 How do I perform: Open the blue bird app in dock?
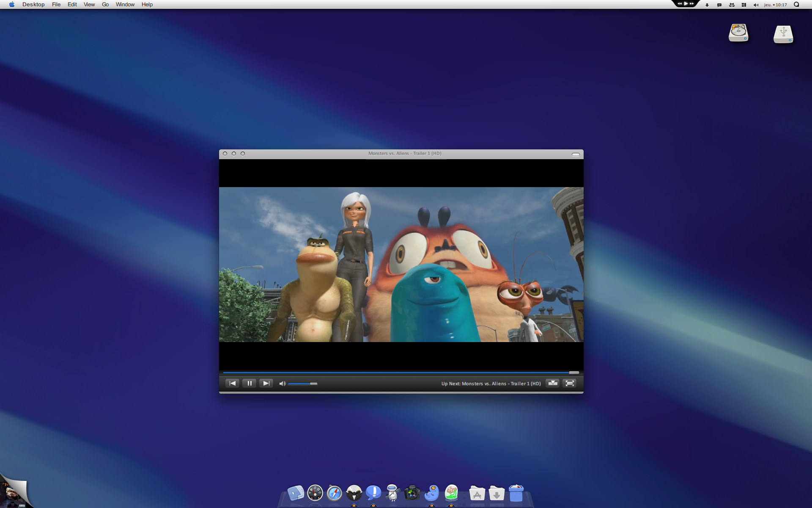(x=432, y=493)
